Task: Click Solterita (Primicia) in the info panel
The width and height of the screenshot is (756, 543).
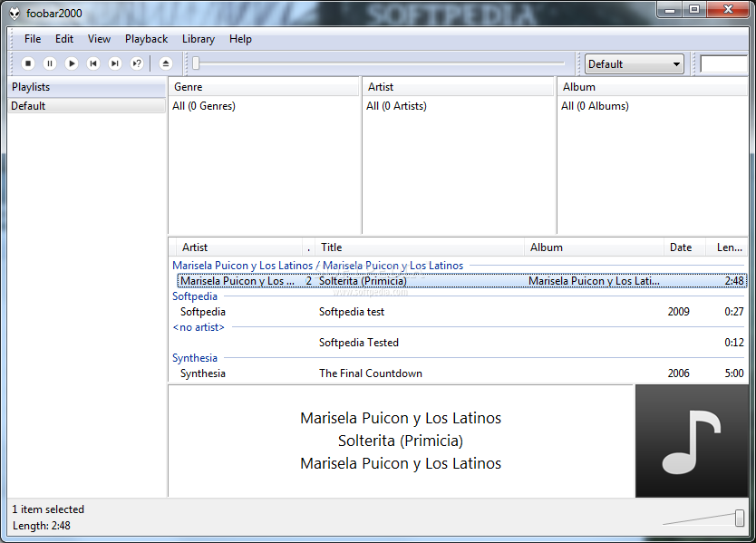Action: pos(400,441)
